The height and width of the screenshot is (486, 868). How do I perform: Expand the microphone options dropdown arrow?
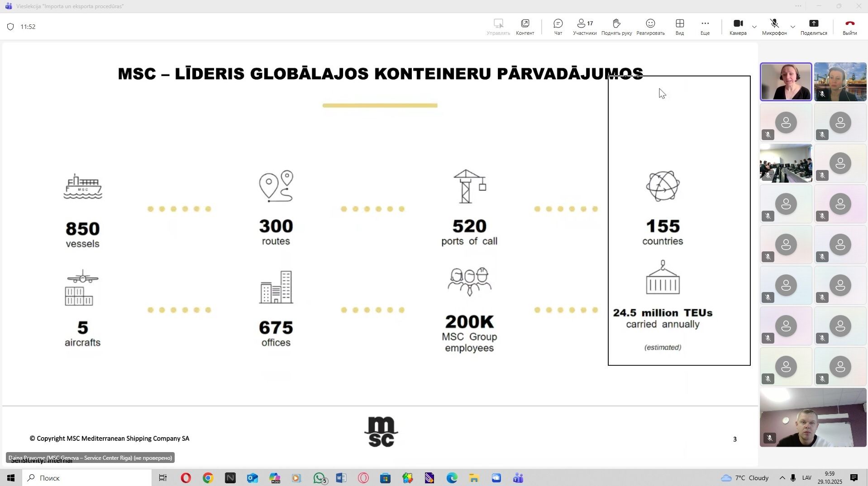[792, 27]
